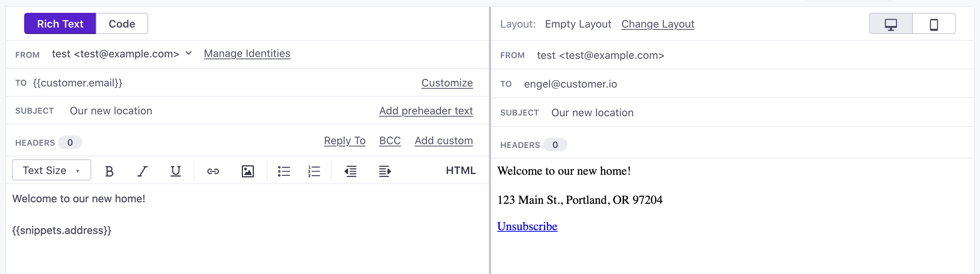Switch to the Code tab
980x274 pixels.
click(x=122, y=24)
